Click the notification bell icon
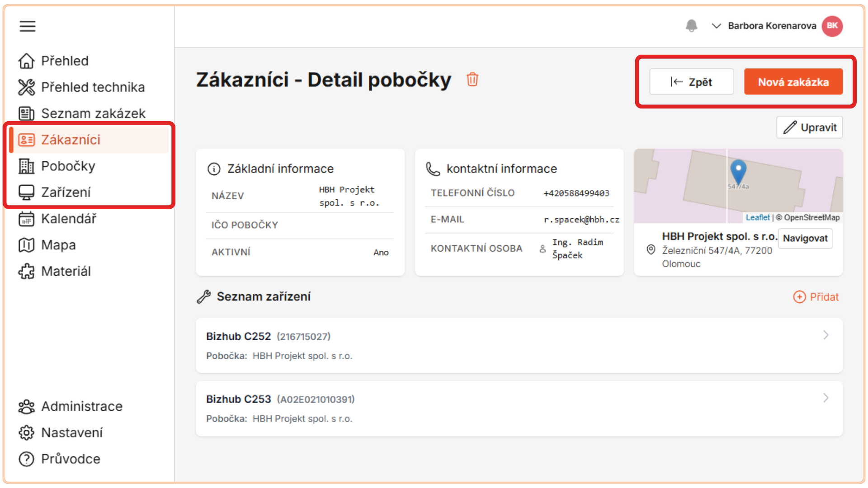 [691, 26]
